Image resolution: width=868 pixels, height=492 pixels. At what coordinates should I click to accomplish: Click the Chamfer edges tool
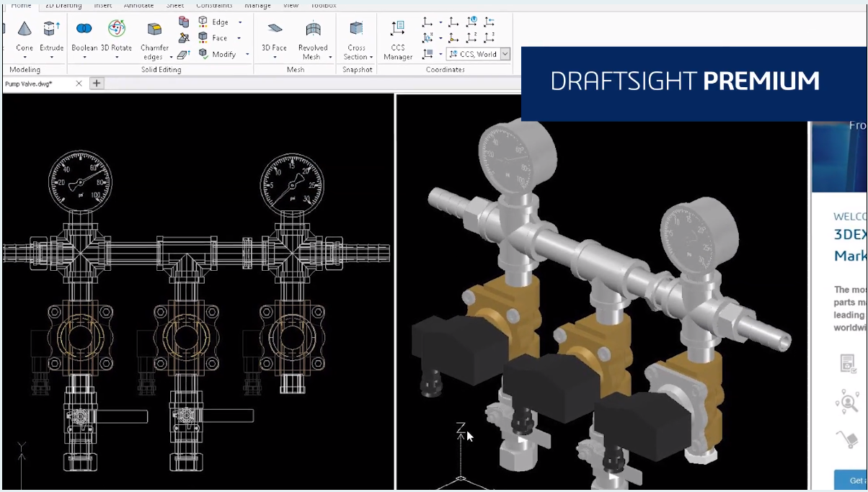154,41
